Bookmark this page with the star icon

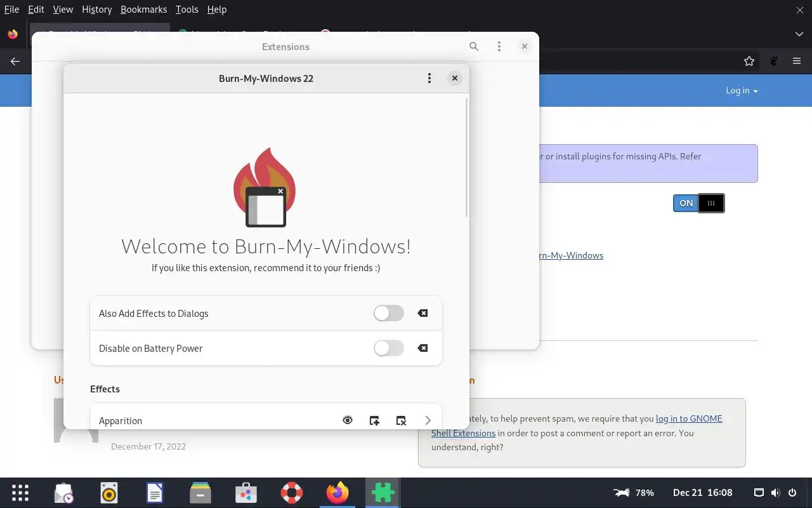point(749,61)
